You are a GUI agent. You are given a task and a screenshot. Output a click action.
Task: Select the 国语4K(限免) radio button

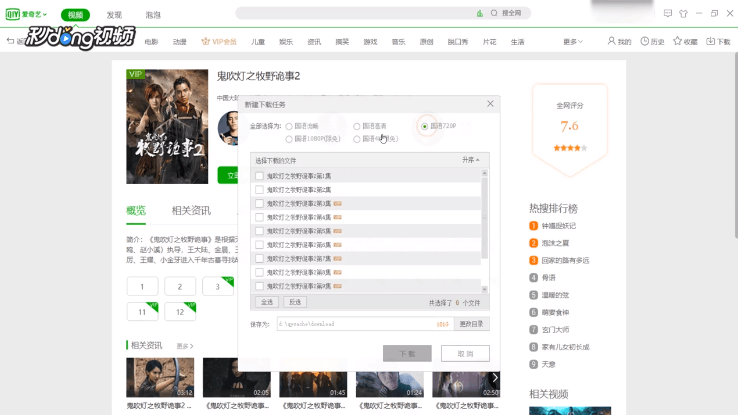357,139
